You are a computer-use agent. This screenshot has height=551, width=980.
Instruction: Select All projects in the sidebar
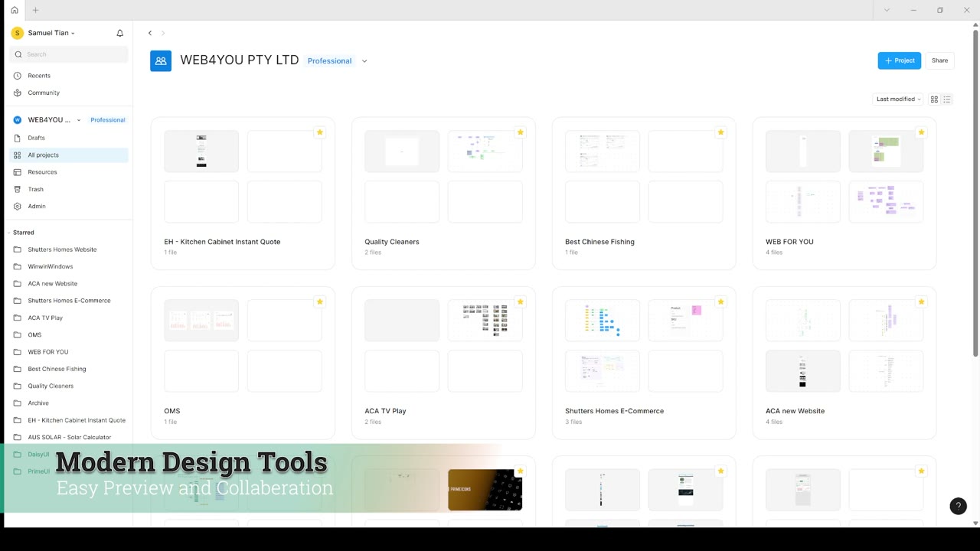coord(68,155)
